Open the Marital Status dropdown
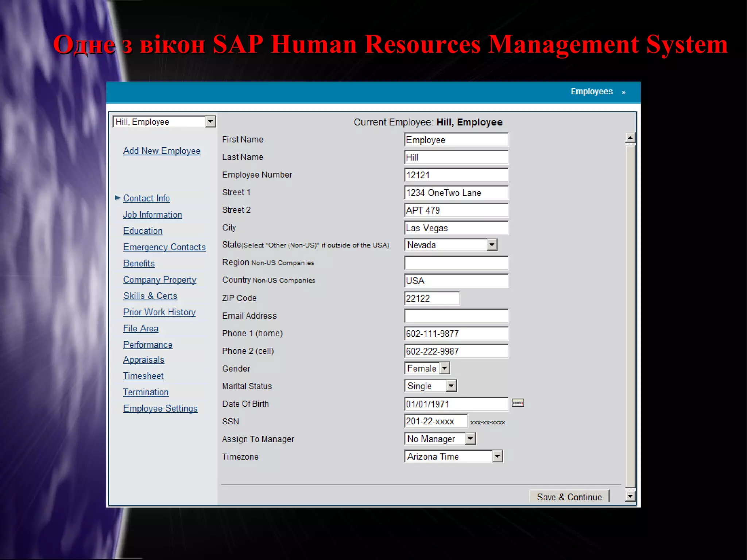 coord(451,386)
